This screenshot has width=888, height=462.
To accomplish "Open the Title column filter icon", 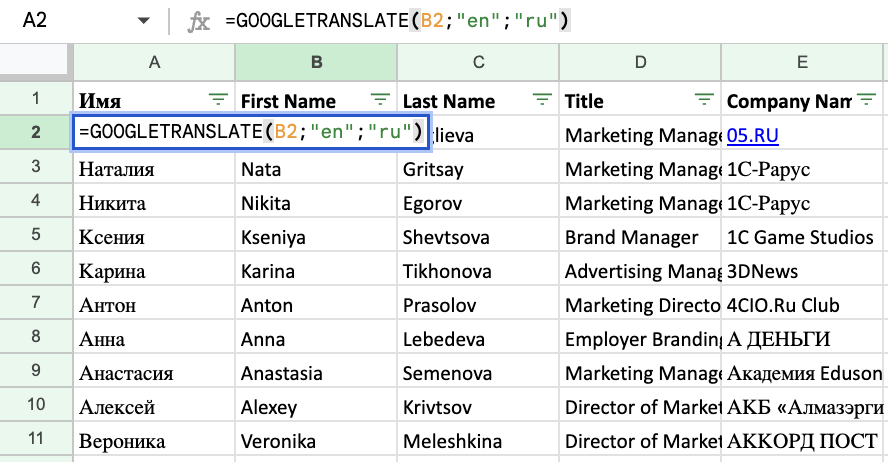I will tap(704, 100).
